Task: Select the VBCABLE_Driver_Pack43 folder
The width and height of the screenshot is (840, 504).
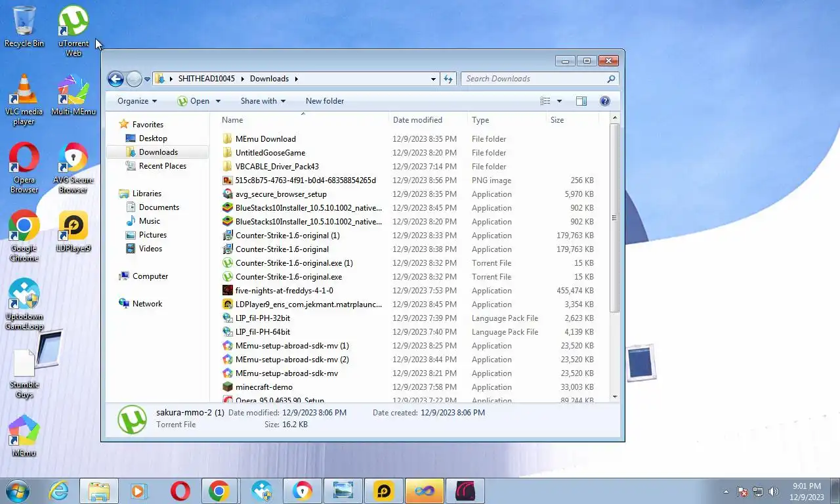Action: [277, 167]
